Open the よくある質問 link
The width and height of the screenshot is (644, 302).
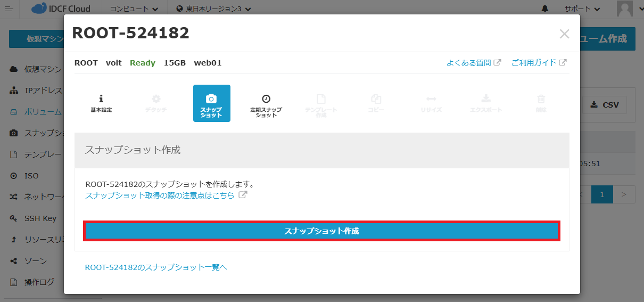(x=469, y=63)
